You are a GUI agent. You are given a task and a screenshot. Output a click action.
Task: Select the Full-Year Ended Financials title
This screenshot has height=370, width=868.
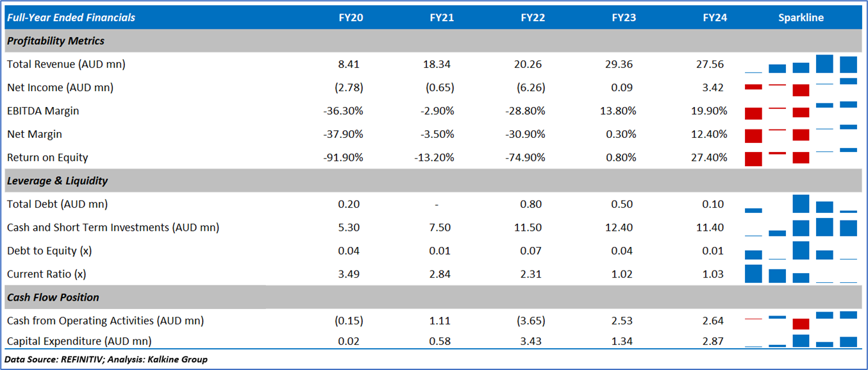click(71, 17)
